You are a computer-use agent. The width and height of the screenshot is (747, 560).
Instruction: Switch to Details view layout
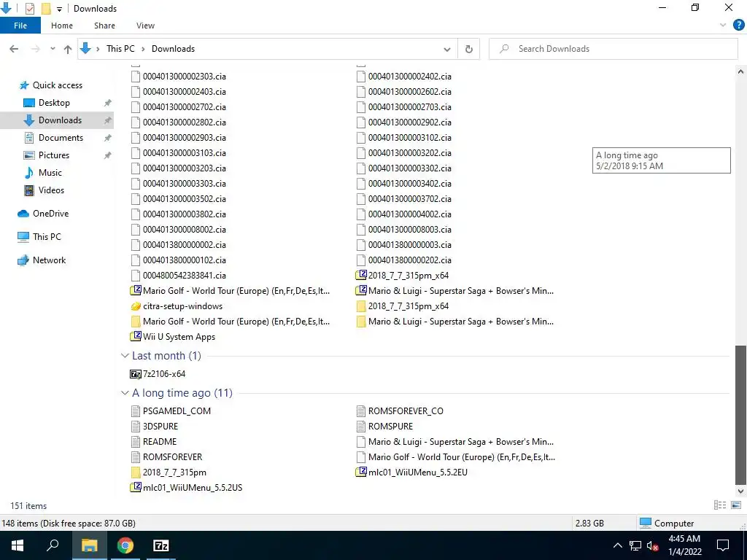720,505
